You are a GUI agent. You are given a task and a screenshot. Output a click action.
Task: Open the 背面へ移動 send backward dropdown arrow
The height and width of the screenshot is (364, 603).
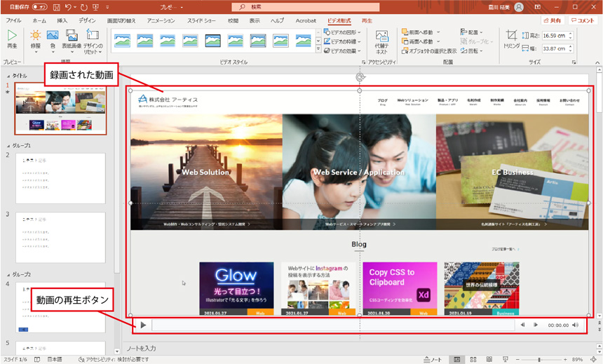coord(438,41)
